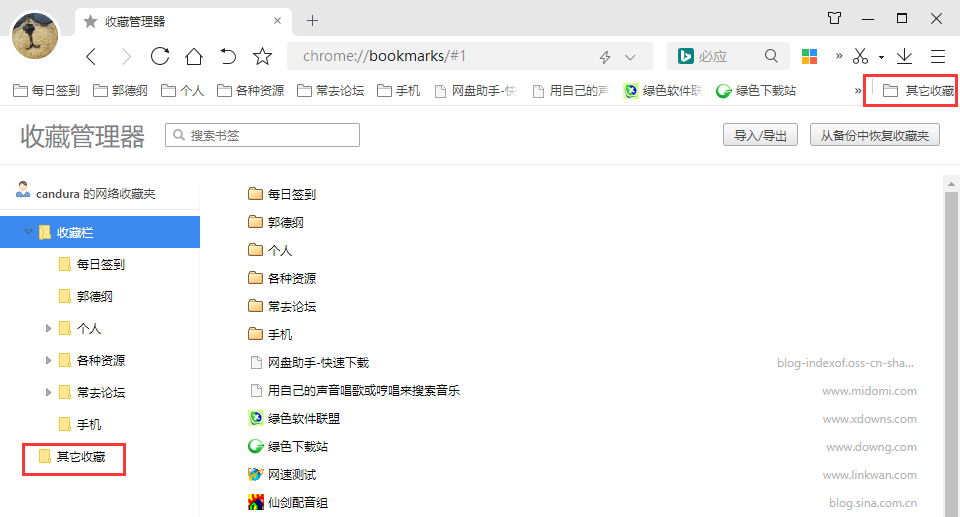Select 个人 in the sidebar tree
The image size is (960, 517).
80,328
